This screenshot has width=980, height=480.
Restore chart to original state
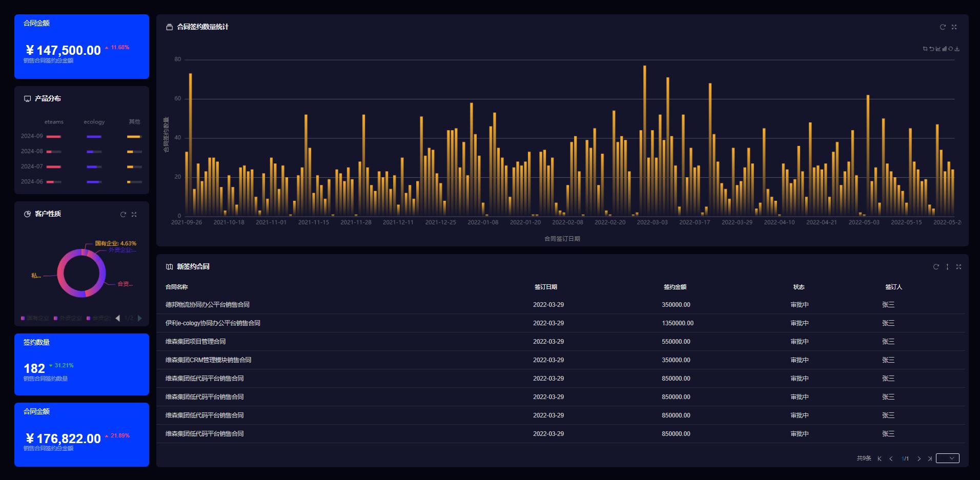[950, 49]
